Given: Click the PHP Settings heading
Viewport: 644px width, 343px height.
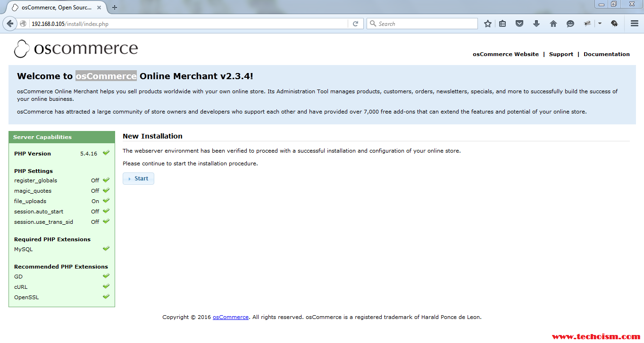Looking at the screenshot, I should (x=33, y=171).
